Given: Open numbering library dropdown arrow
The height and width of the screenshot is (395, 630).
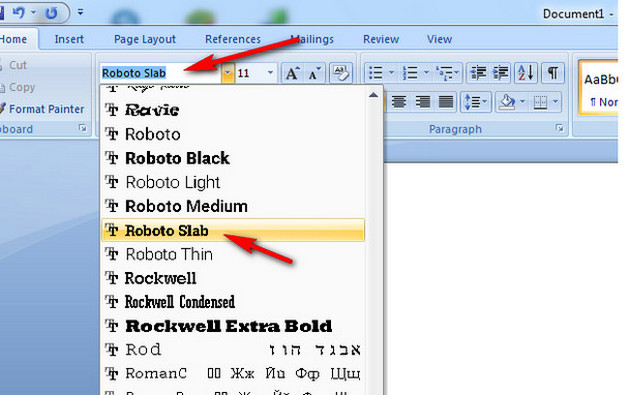Looking at the screenshot, I should (x=426, y=73).
